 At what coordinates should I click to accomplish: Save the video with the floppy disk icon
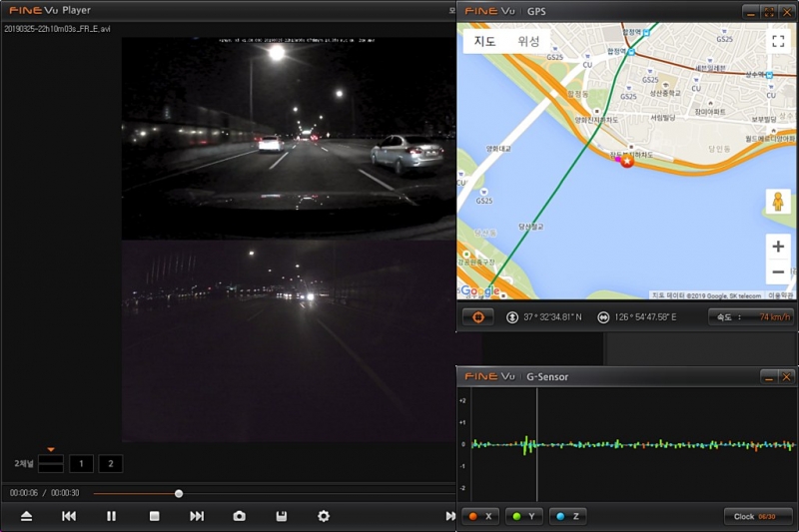[x=282, y=516]
